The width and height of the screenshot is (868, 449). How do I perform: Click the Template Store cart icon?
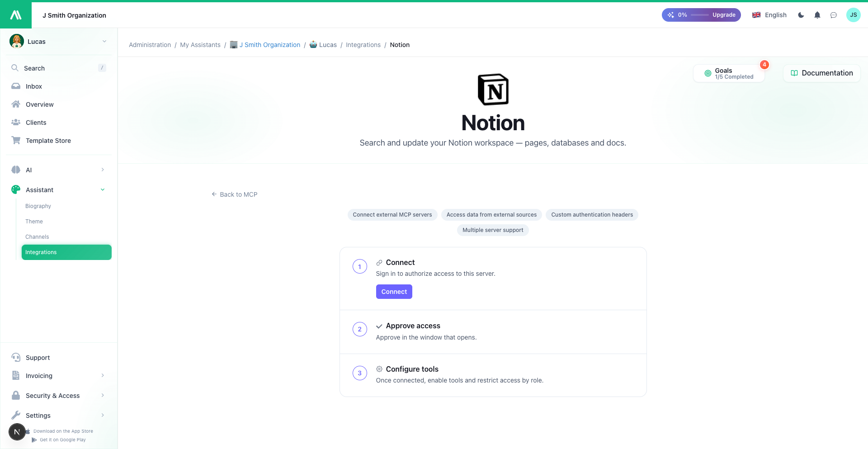(16, 140)
